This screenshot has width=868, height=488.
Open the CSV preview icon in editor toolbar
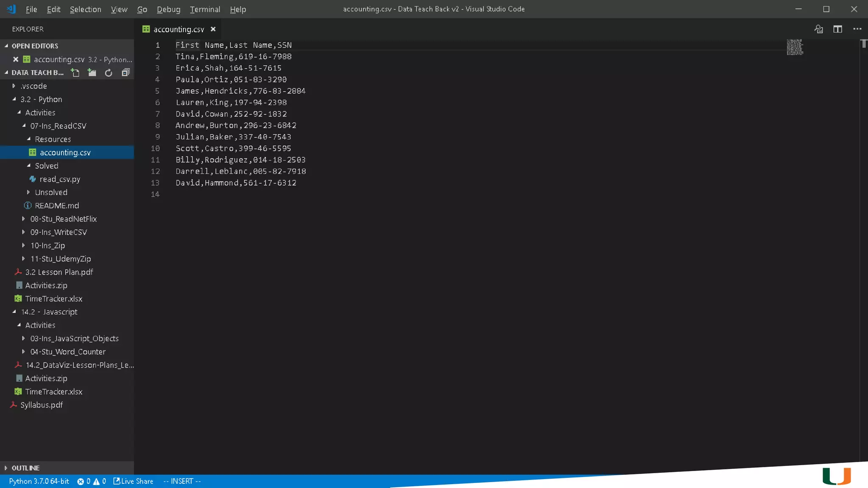[818, 29]
